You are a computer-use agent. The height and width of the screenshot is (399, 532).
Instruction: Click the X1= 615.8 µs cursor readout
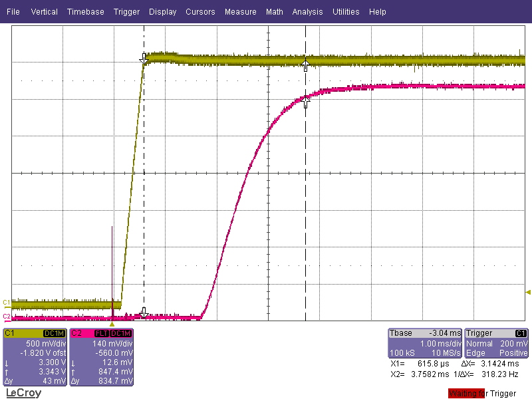click(x=420, y=364)
